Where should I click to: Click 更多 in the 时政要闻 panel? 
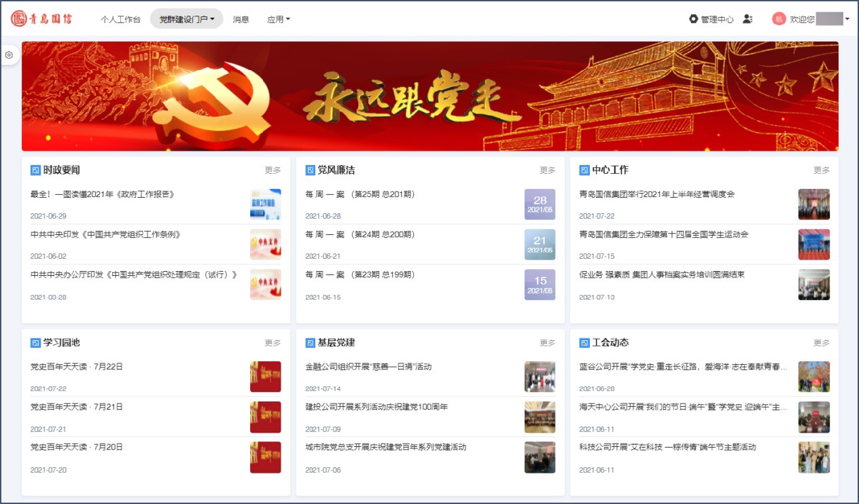pyautogui.click(x=273, y=170)
